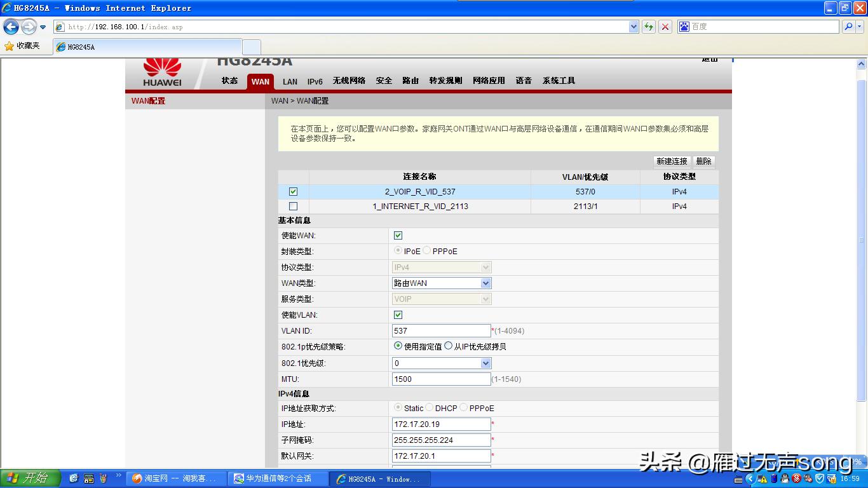This screenshot has width=868, height=488.
Task: Open the WAN类型 dropdown
Action: click(485, 283)
